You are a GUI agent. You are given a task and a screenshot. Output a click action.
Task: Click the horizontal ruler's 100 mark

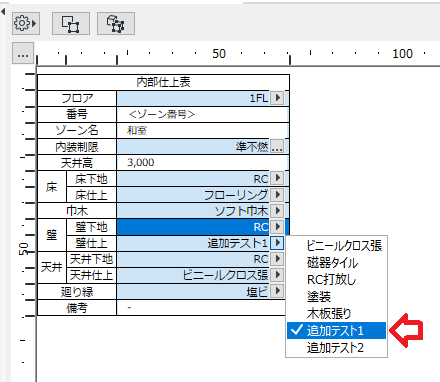point(402,54)
